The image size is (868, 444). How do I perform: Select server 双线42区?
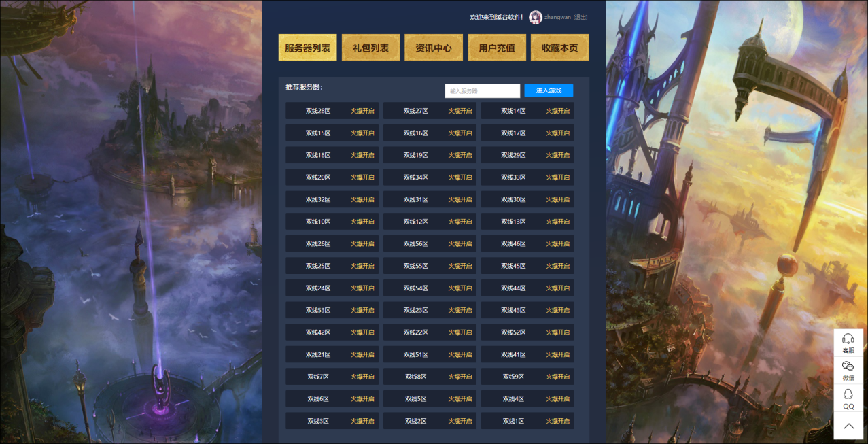332,332
